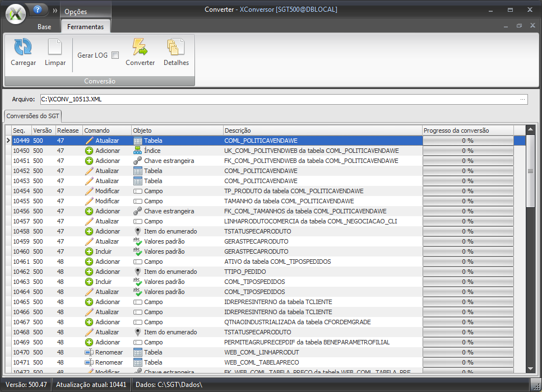Select the Conversões do SGT tab
This screenshot has width=542, height=392.
33,116
